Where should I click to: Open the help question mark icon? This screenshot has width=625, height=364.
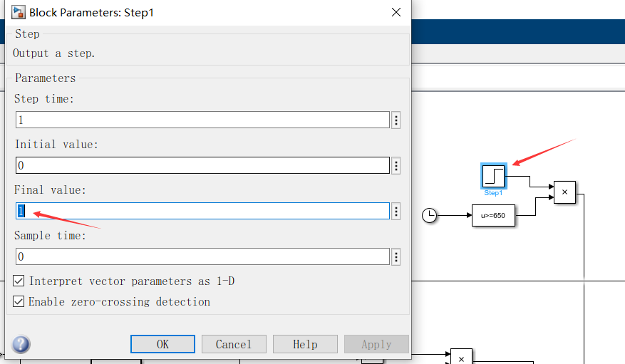click(x=21, y=345)
